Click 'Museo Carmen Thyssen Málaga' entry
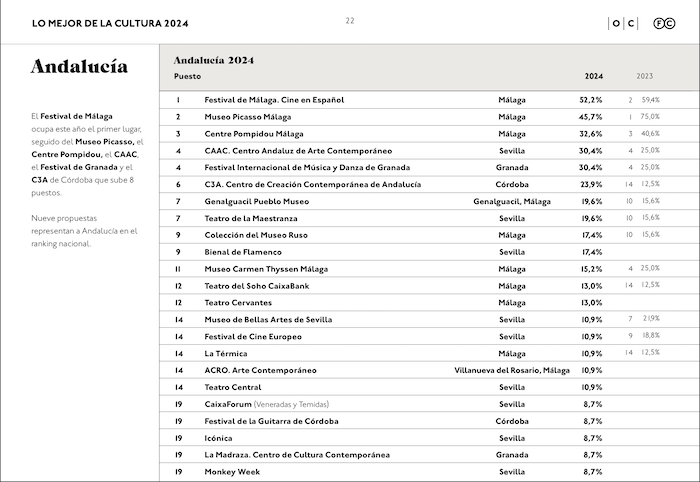The width and height of the screenshot is (700, 482). click(x=266, y=269)
